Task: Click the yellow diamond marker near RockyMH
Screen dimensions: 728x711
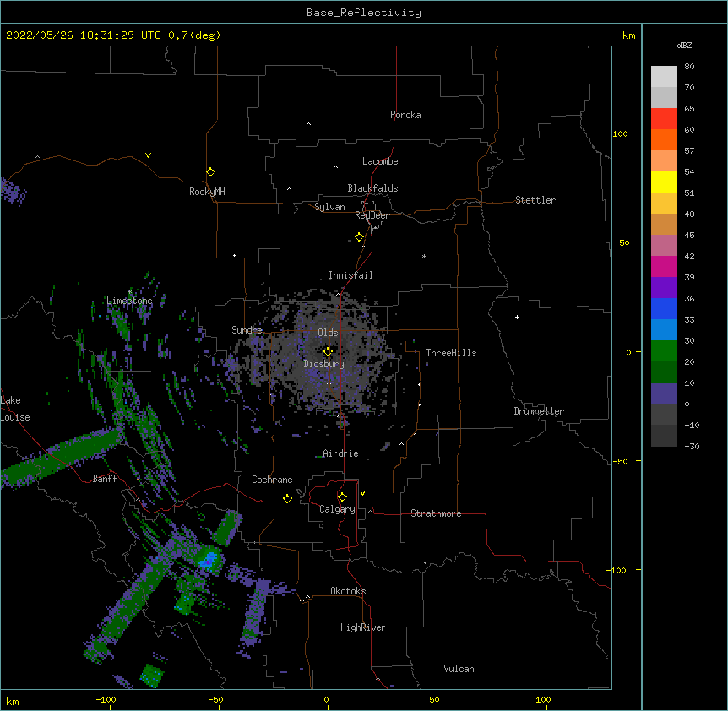Action: tap(211, 172)
